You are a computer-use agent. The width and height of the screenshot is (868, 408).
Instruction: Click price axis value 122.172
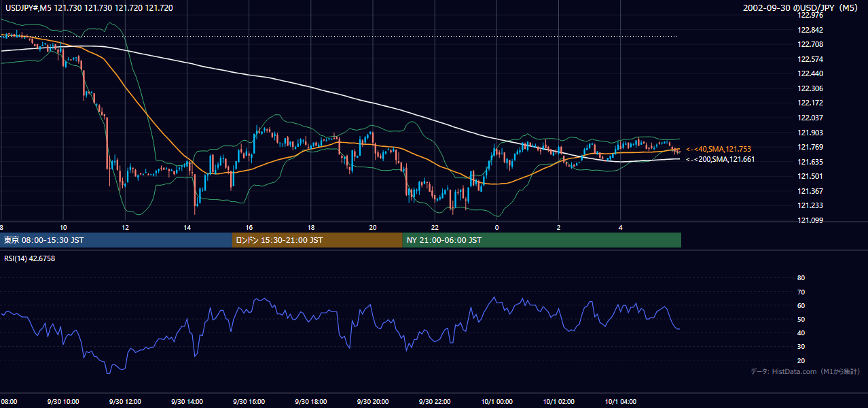(812, 103)
